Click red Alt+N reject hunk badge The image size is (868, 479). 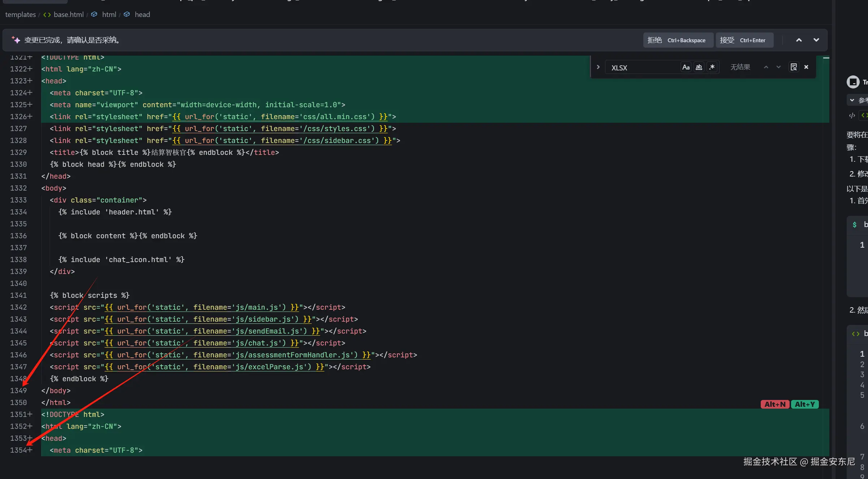point(775,404)
